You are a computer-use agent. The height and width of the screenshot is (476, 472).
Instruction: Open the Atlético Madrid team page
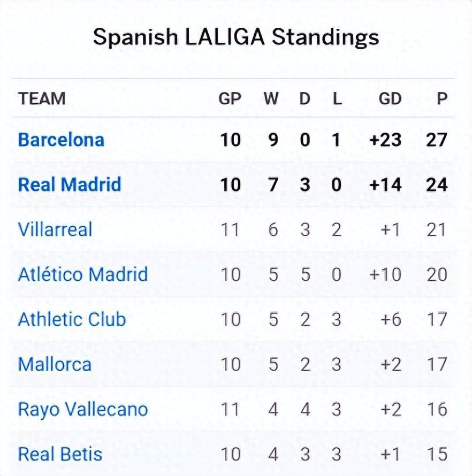click(83, 274)
